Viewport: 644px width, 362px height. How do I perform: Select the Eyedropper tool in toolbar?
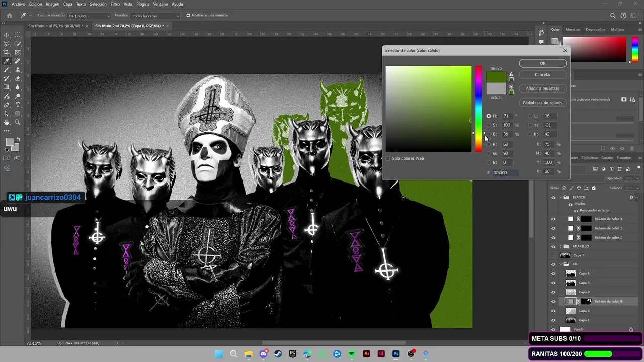point(7,61)
